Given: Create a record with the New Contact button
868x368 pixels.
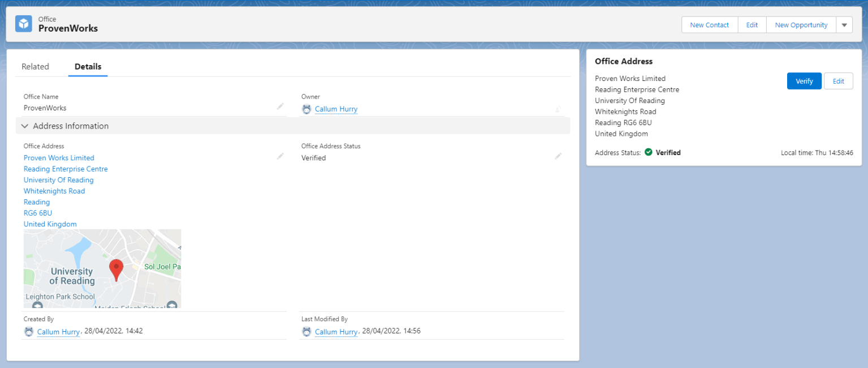Looking at the screenshot, I should (709, 24).
